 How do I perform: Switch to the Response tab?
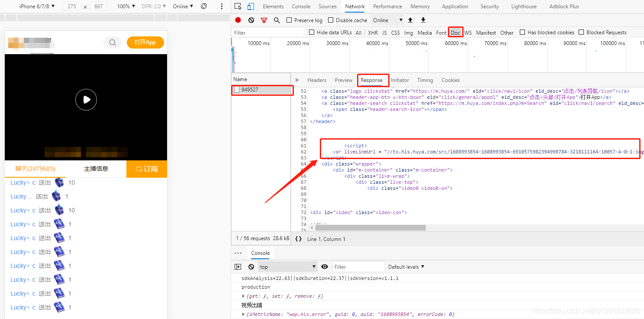[x=372, y=80]
